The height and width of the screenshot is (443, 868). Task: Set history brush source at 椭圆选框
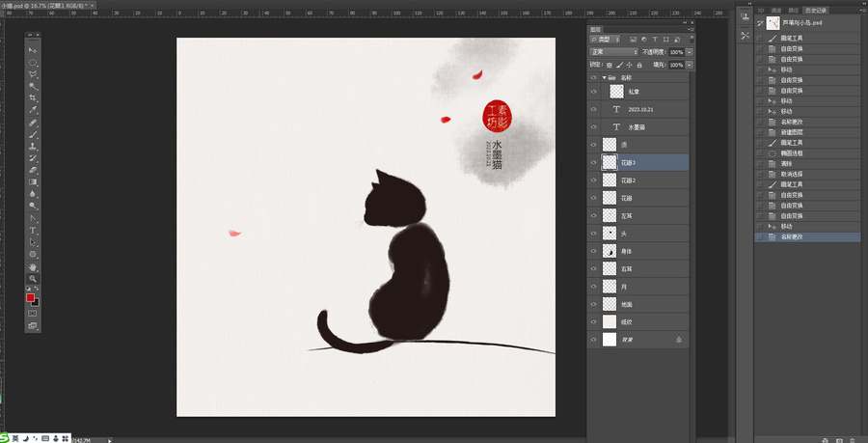point(760,153)
